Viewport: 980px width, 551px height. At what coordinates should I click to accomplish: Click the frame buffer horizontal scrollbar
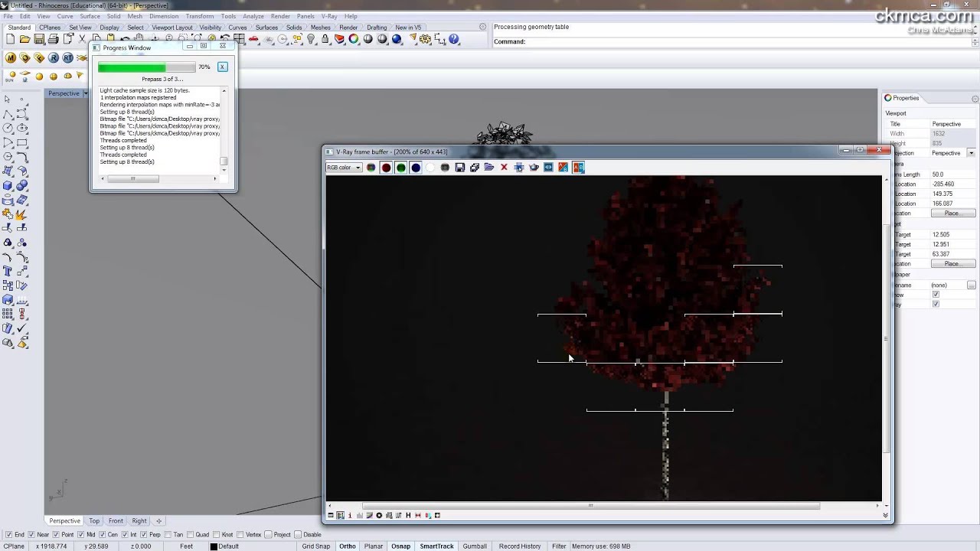point(590,505)
